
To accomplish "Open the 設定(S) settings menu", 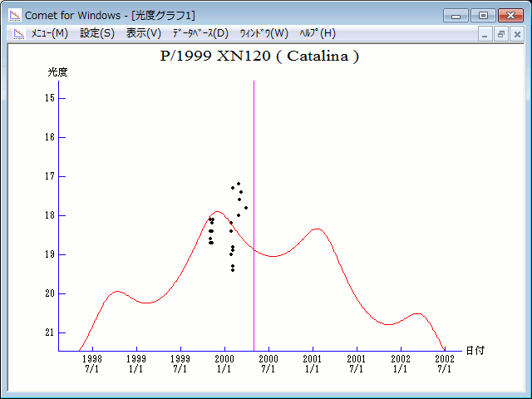I will click(x=97, y=33).
